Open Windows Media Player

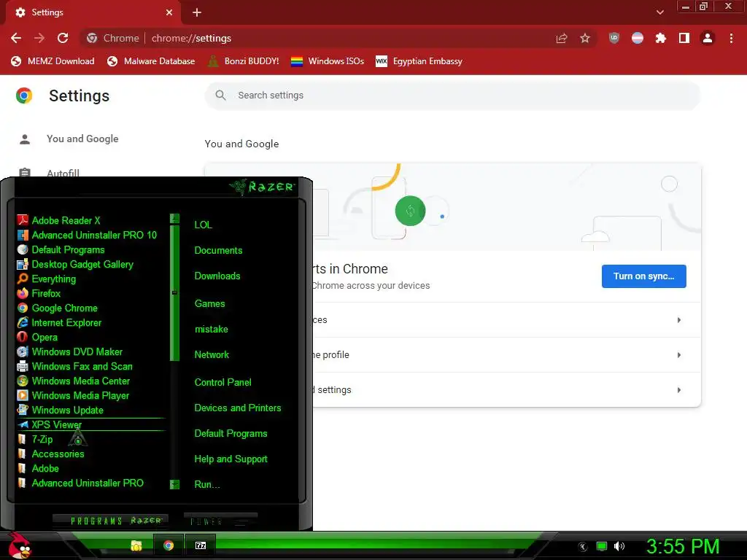click(x=73, y=396)
